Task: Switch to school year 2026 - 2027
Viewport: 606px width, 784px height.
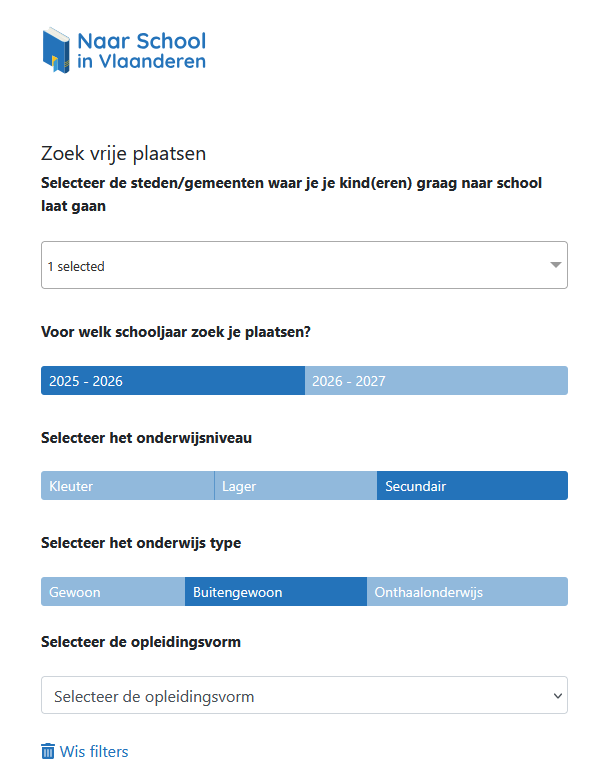Action: [x=436, y=381]
